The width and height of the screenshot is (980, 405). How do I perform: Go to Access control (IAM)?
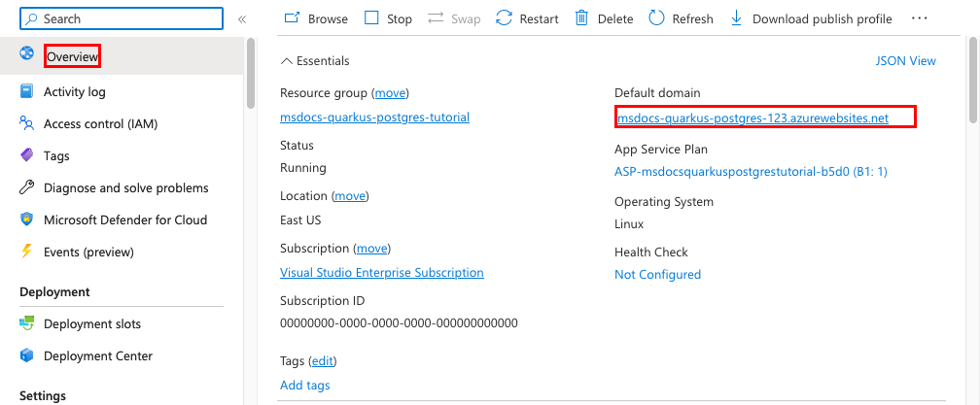(x=101, y=124)
